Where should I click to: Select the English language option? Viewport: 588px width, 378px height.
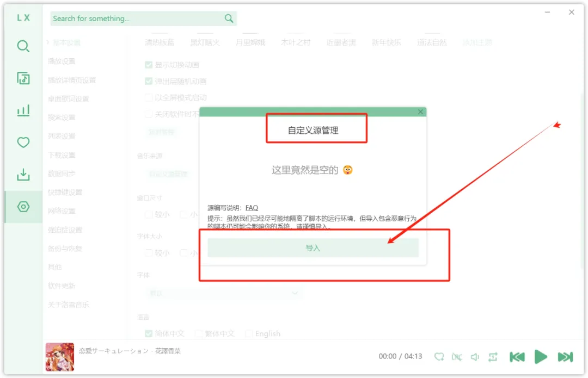[x=249, y=333]
